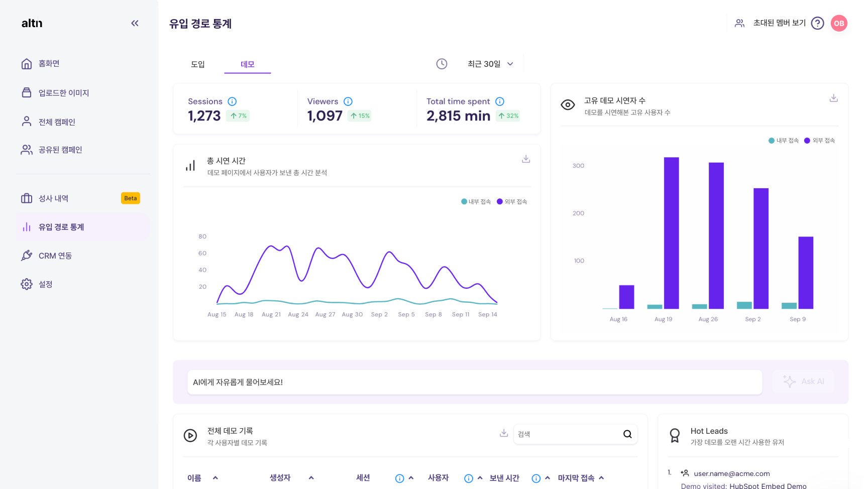The height and width of the screenshot is (489, 868).
Task: Collapse the sidebar with double chevron icon
Action: [x=135, y=23]
